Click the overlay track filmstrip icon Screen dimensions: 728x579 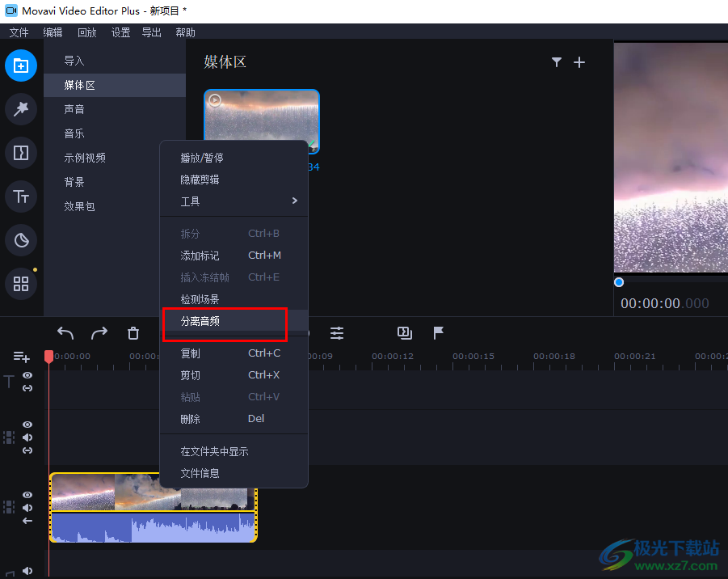[9, 437]
